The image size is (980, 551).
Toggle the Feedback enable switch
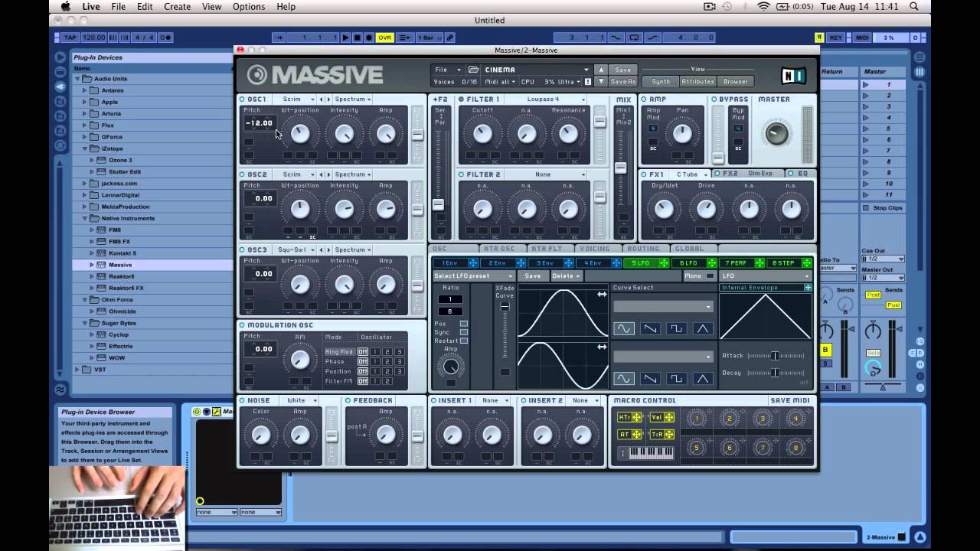click(348, 400)
